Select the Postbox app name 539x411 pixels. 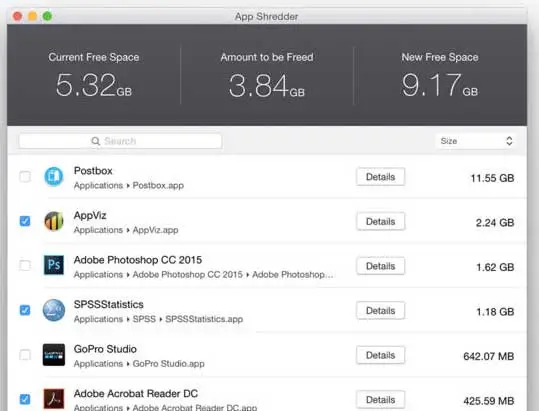click(x=93, y=170)
